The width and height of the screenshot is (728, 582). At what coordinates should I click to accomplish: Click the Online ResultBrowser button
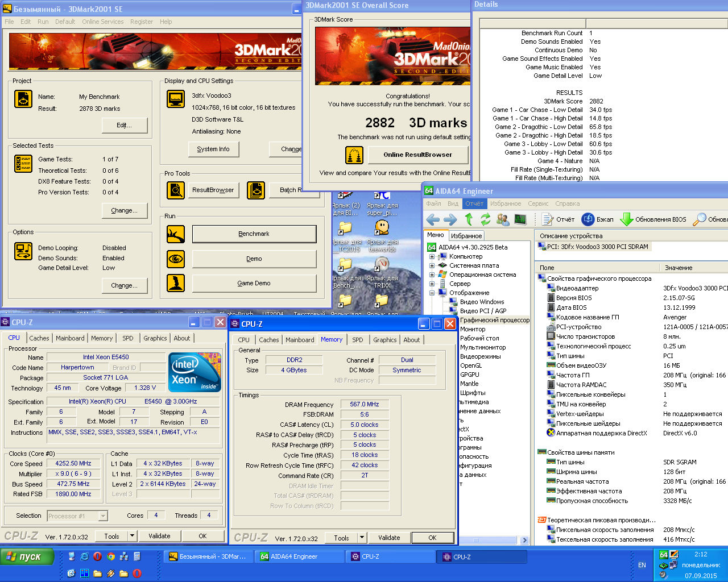point(418,155)
